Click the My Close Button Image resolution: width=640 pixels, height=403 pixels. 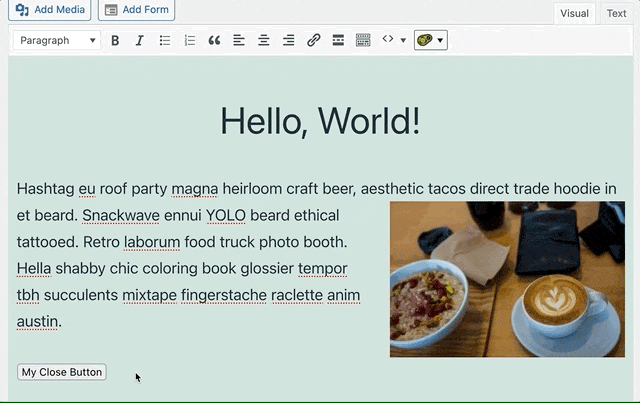(62, 372)
